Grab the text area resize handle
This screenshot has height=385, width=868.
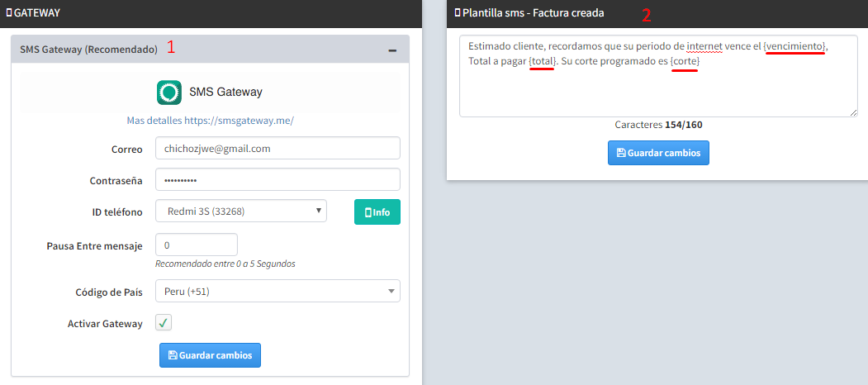coord(853,112)
